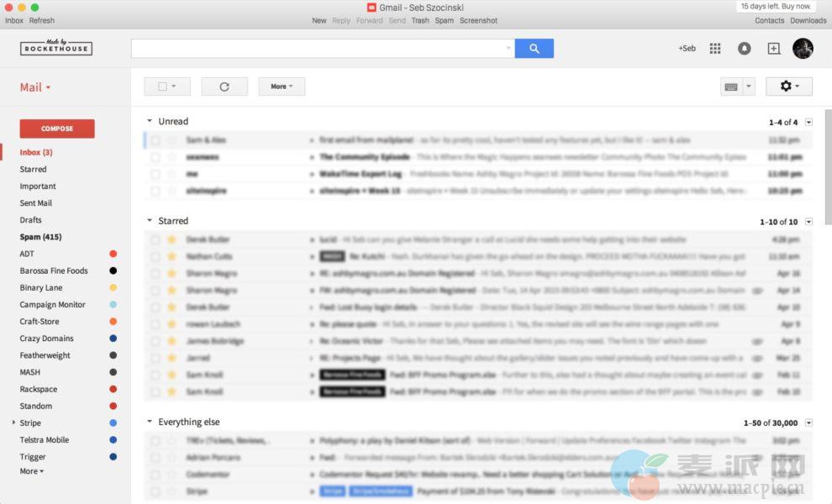Unstar the Derek Butler starred email
This screenshot has height=504, width=832.
tap(172, 239)
